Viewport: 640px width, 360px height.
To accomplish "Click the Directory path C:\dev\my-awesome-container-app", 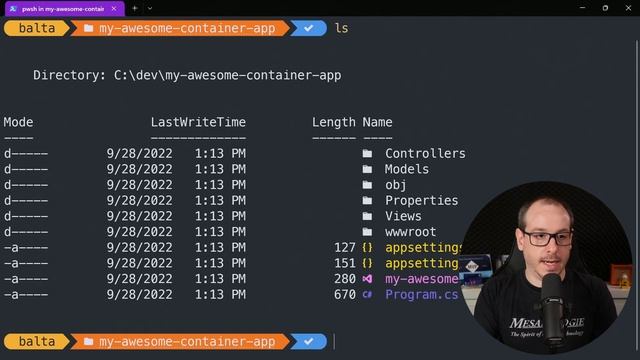I will tap(227, 76).
